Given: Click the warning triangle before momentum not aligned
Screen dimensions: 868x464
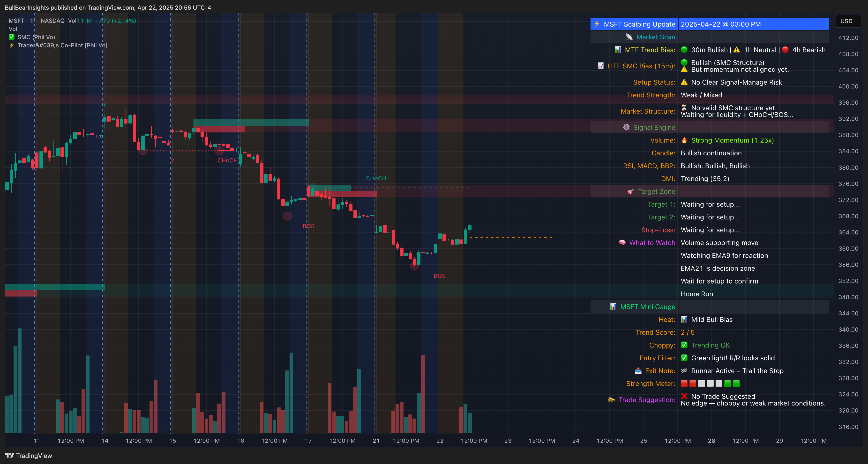Looking at the screenshot, I should pyautogui.click(x=684, y=69).
